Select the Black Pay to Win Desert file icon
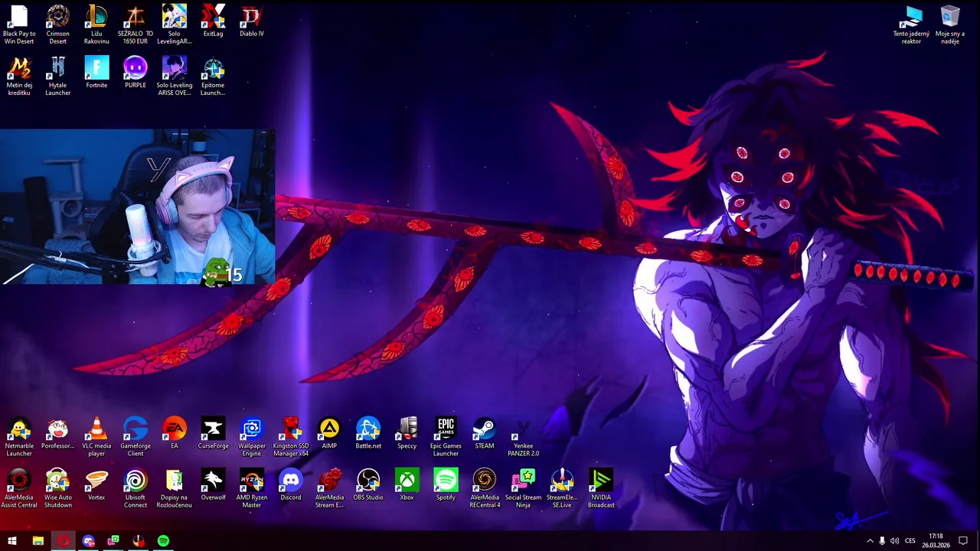The image size is (980, 551). 19,24
